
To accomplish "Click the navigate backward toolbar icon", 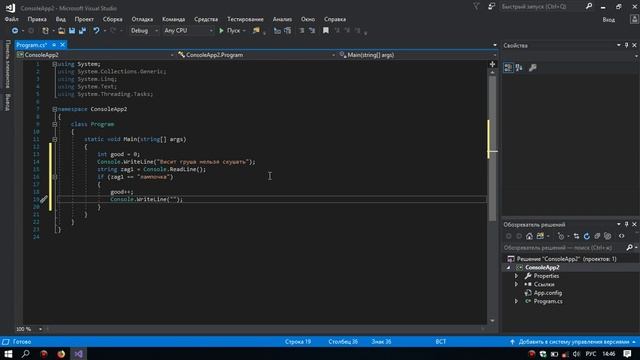I will point(15,31).
